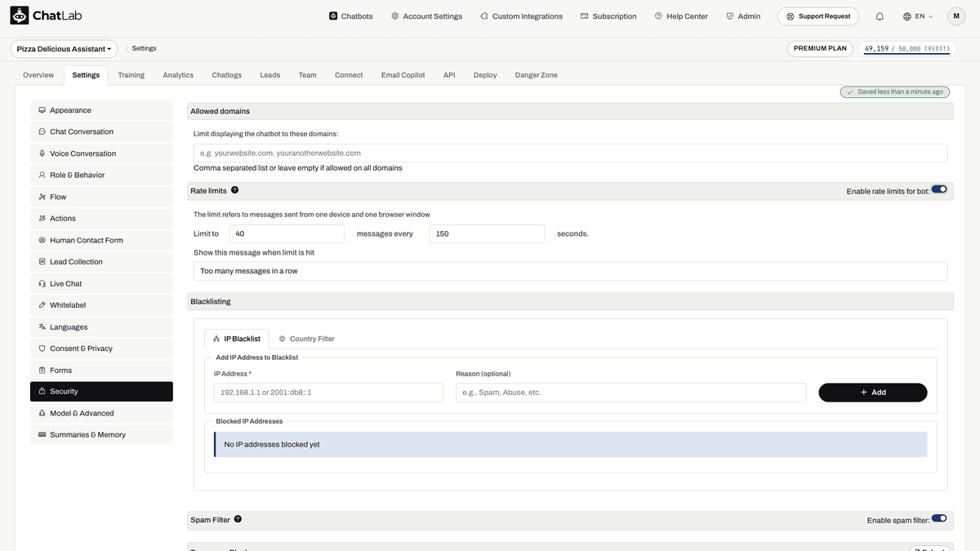Image resolution: width=980 pixels, height=551 pixels.
Task: Switch to the Overview tab
Action: (x=38, y=75)
